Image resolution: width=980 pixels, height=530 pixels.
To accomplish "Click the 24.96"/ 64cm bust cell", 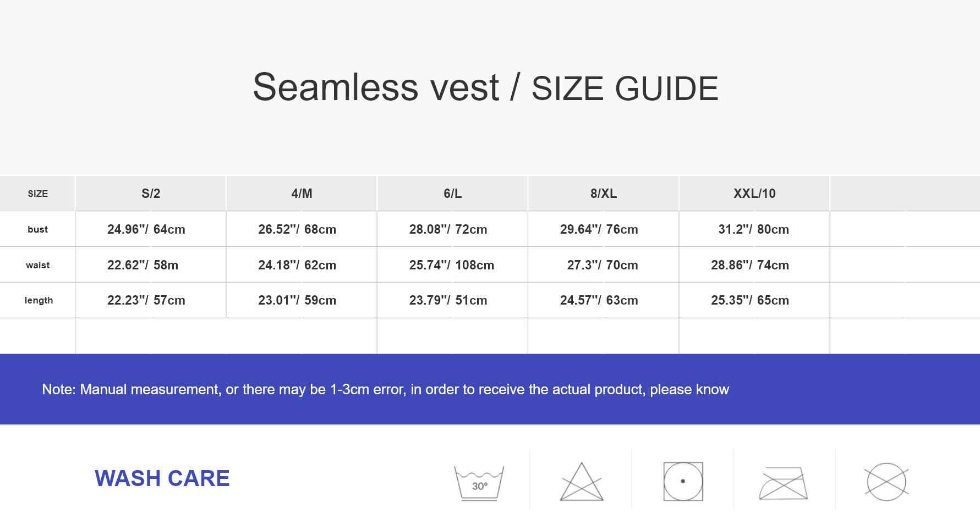I will [146, 229].
